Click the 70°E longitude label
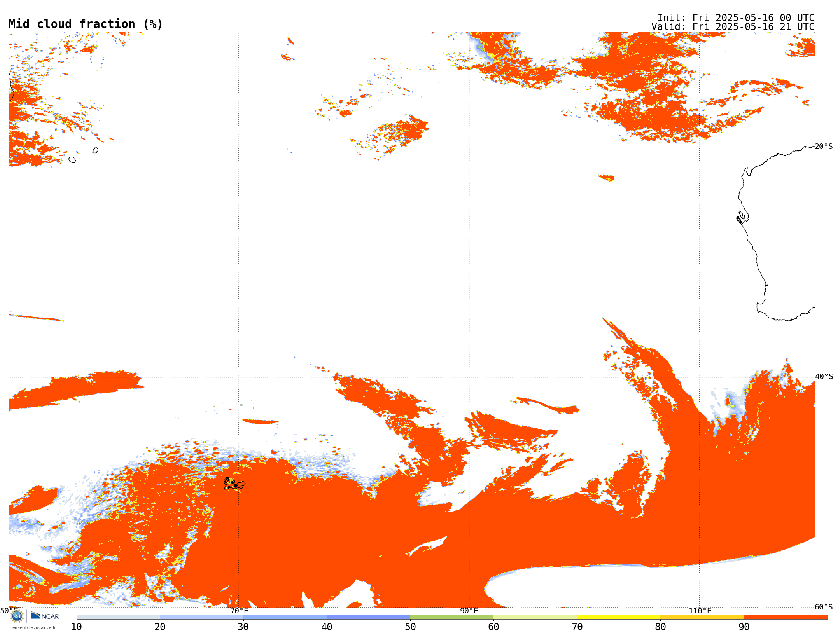The image size is (840, 632). tap(239, 611)
